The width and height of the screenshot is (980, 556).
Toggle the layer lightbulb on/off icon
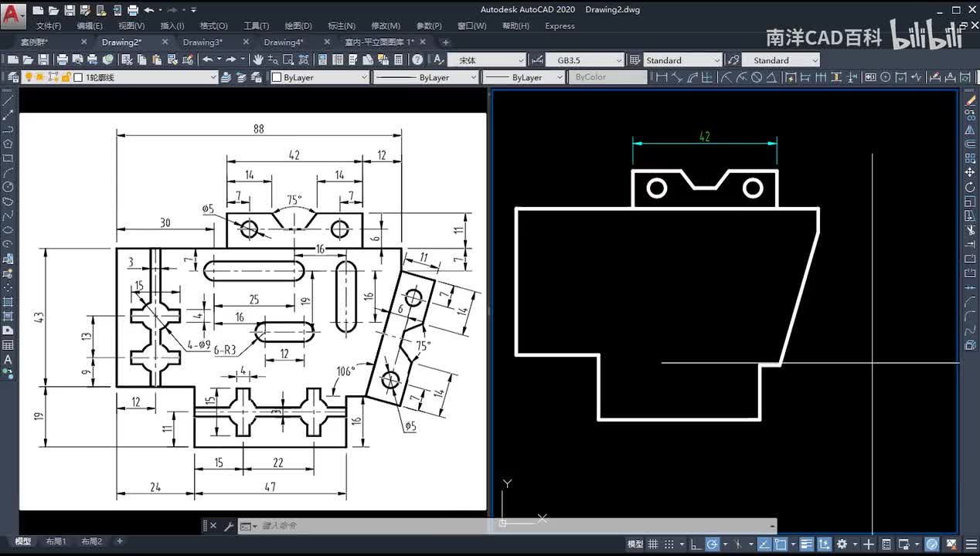(x=28, y=77)
